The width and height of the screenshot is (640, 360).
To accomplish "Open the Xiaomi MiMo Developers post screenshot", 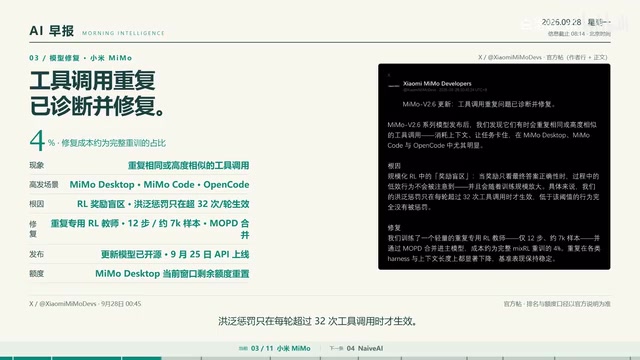I will click(x=494, y=167).
